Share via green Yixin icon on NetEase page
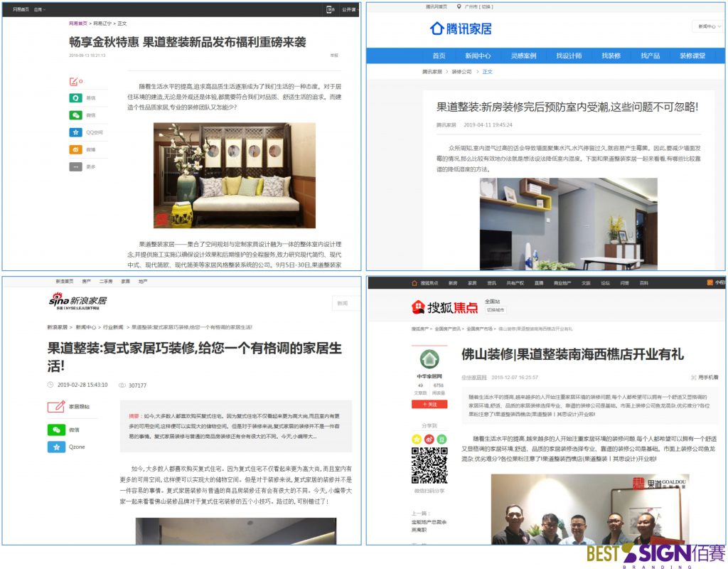 tap(75, 98)
